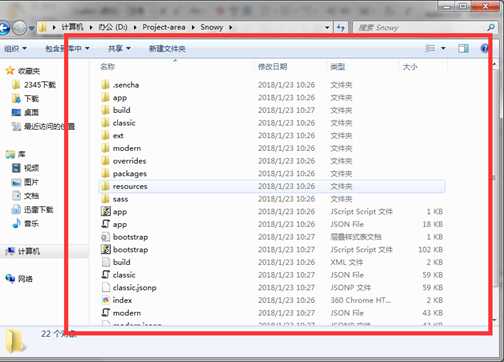Open the help question mark icon

(484, 49)
